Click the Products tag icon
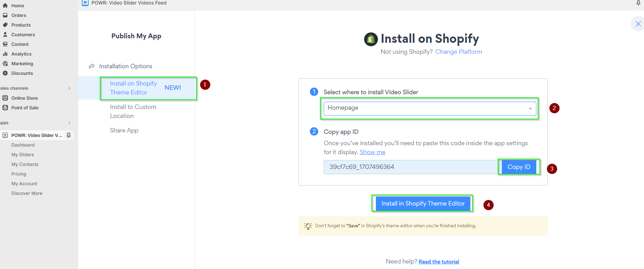The width and height of the screenshot is (644, 269). tap(5, 25)
